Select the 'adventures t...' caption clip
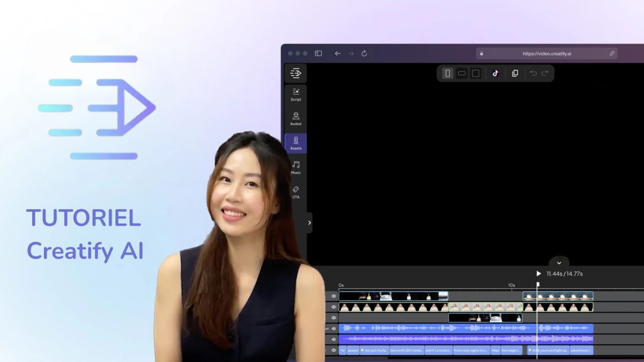 coord(582,350)
